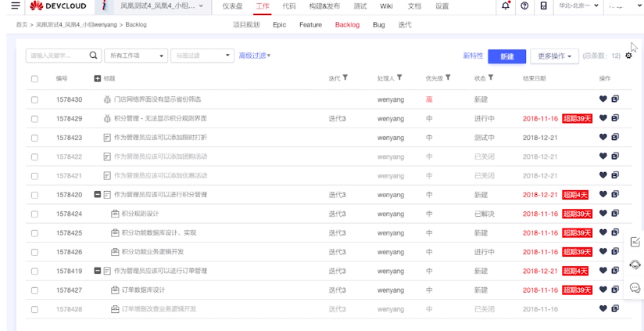Check the box for item 1578430
The image size is (644, 331).
coord(34,99)
